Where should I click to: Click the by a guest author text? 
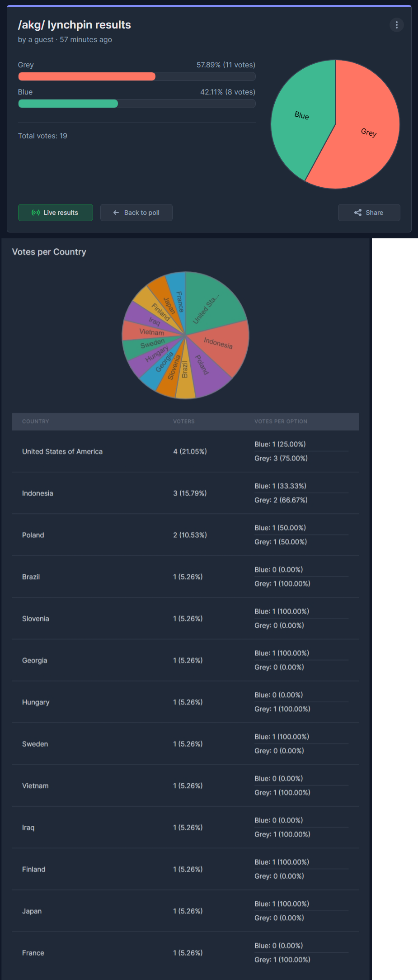pos(35,39)
